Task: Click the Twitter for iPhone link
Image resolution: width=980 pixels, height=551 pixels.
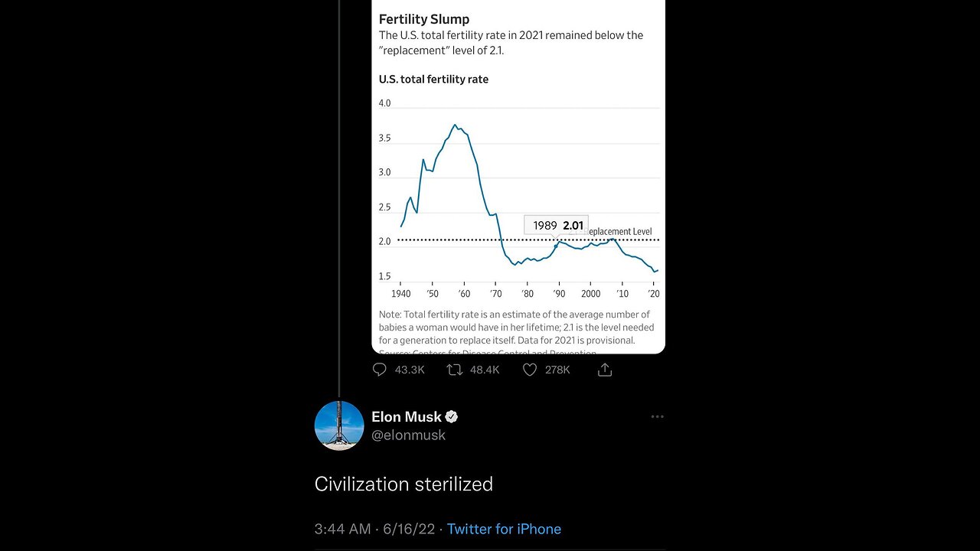Action: click(504, 529)
